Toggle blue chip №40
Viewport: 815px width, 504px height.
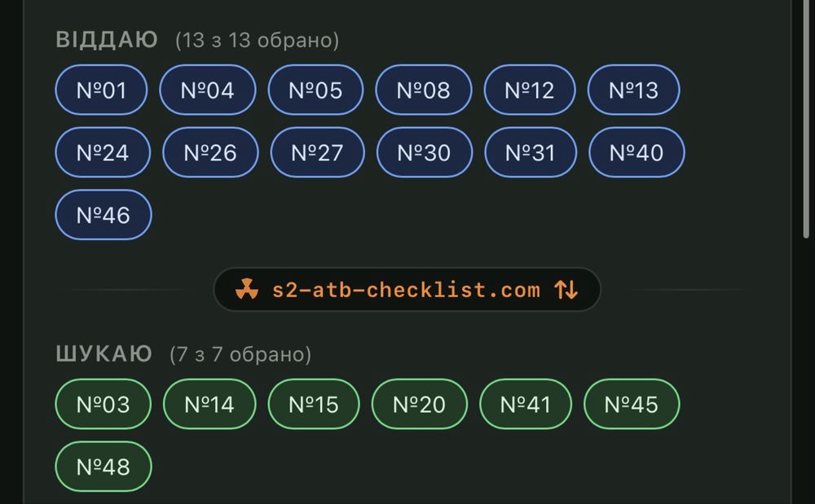pyautogui.click(x=637, y=152)
